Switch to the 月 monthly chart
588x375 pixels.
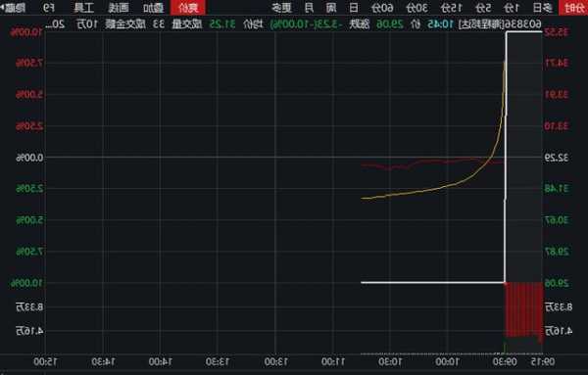309,8
